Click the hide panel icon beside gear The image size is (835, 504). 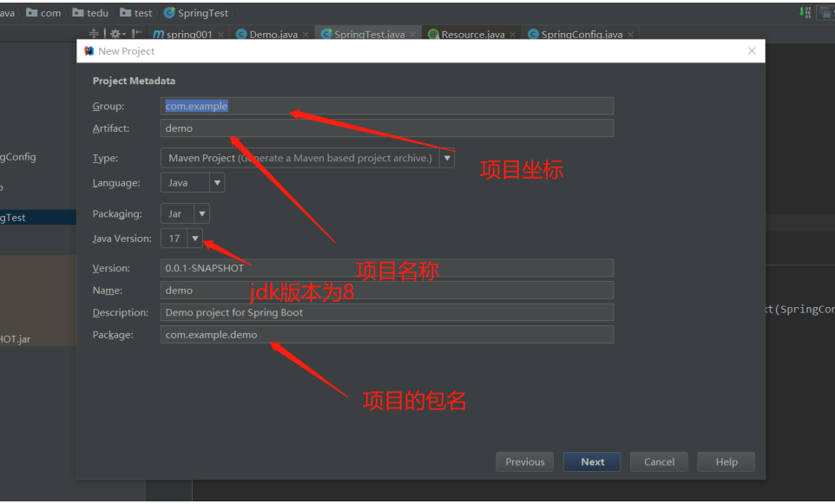pyautogui.click(x=136, y=34)
